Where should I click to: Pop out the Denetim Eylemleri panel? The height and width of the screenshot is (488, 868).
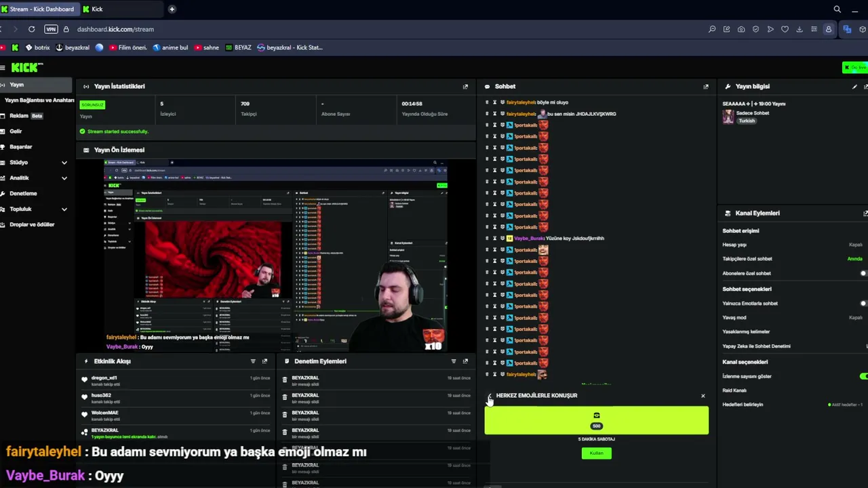pos(465,361)
